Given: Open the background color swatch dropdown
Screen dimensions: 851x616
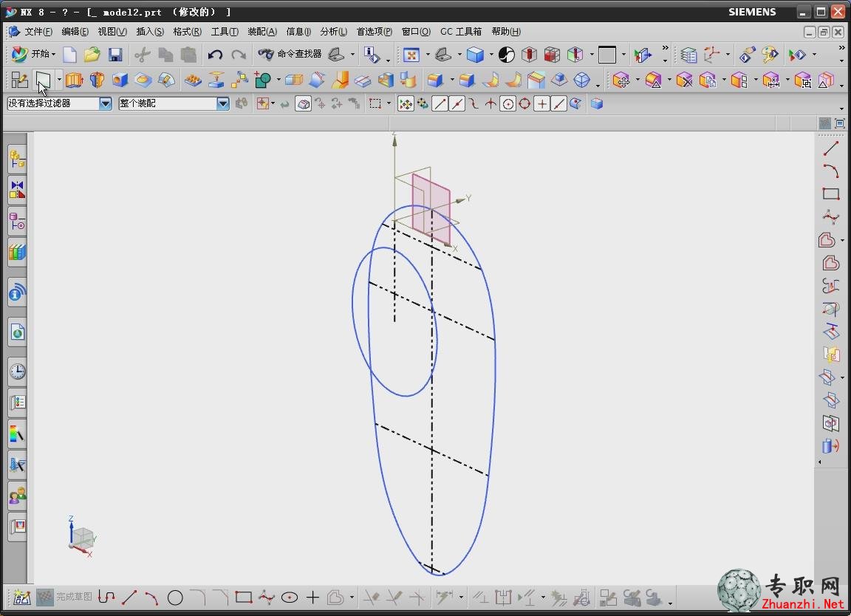Looking at the screenshot, I should pyautogui.click(x=623, y=54).
